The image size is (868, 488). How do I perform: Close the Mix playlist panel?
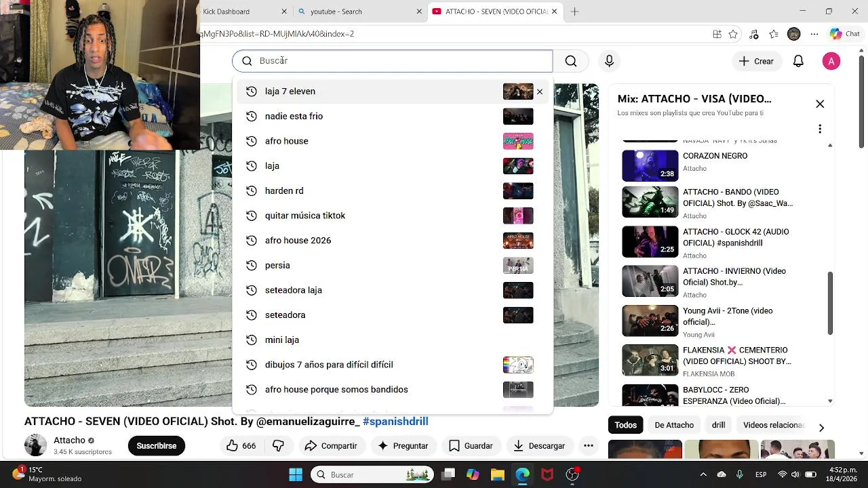(820, 104)
